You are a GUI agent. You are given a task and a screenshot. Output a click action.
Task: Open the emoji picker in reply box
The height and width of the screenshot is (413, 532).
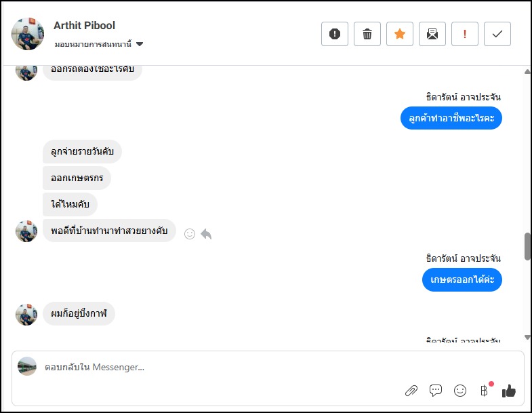coord(460,391)
